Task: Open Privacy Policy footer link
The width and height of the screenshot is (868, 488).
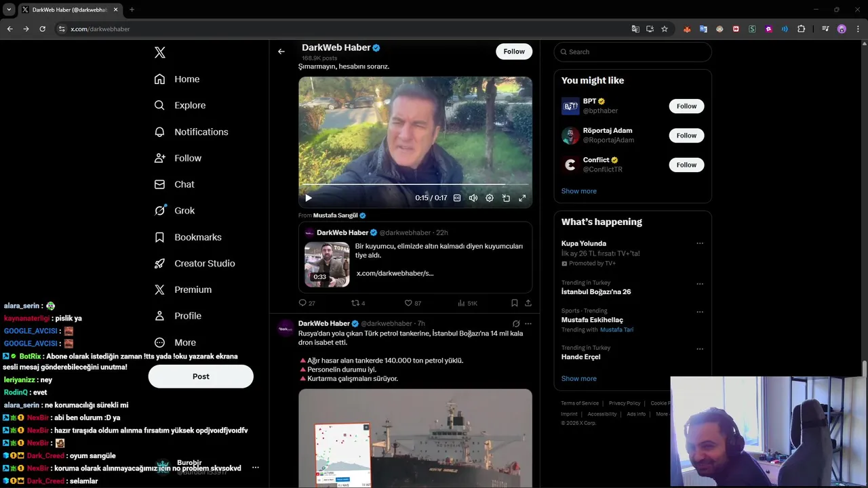Action: tap(625, 403)
